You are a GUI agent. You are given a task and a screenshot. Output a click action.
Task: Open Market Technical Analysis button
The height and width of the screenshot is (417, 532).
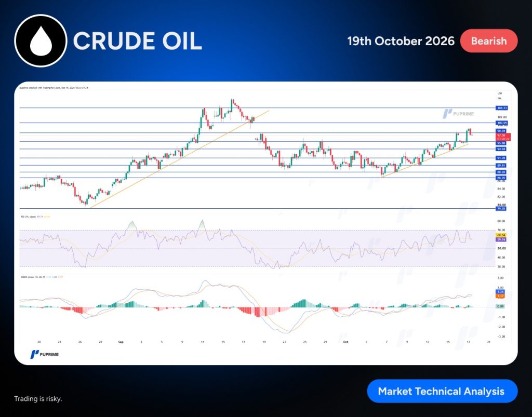[x=442, y=391]
